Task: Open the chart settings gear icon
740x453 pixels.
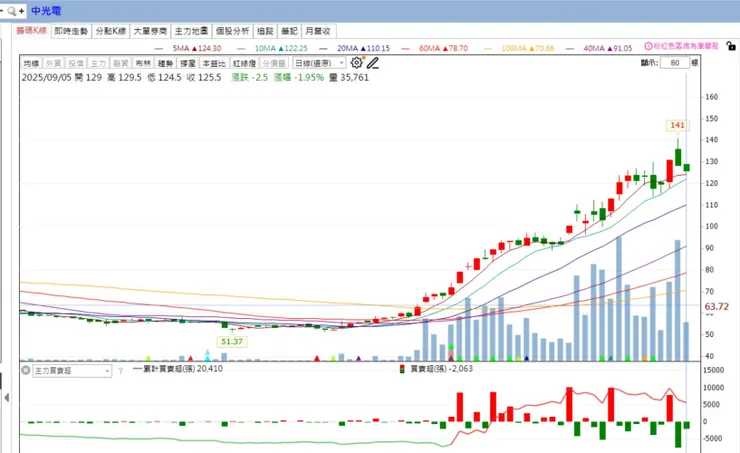Action: 357,63
